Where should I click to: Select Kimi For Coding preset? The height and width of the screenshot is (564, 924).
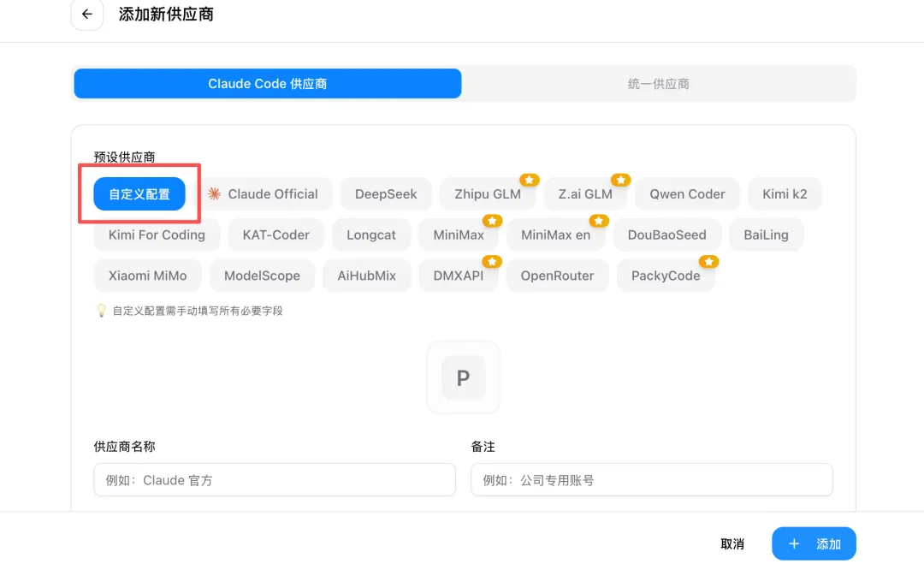(157, 235)
